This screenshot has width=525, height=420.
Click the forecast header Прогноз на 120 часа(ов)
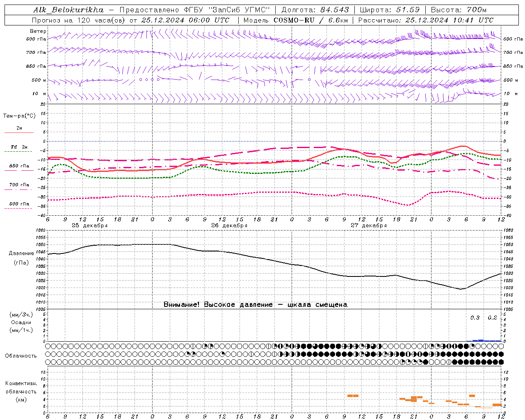[x=79, y=20]
